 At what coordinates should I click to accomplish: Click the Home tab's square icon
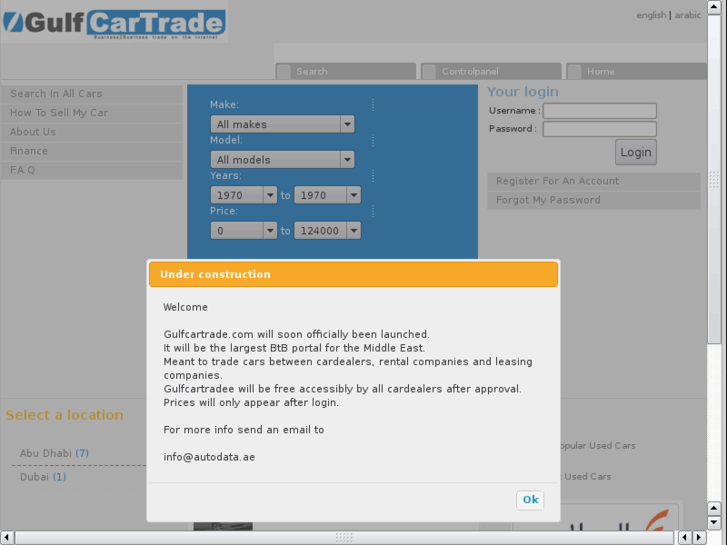pos(575,72)
